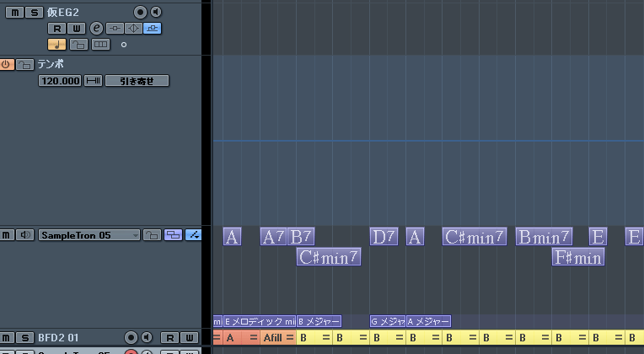644x354 pixels.
Task: Select the 仮EG2 track name
Action: [x=62, y=13]
